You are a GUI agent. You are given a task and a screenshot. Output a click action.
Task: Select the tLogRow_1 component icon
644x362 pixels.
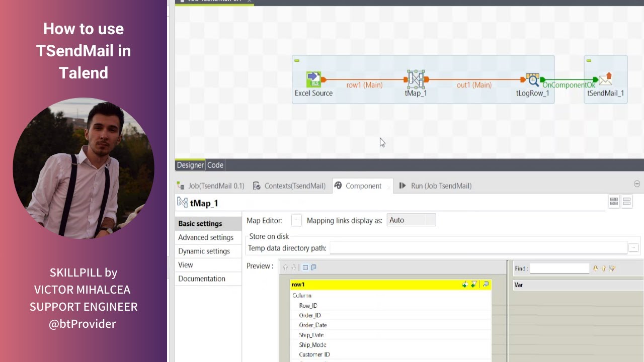tap(532, 80)
